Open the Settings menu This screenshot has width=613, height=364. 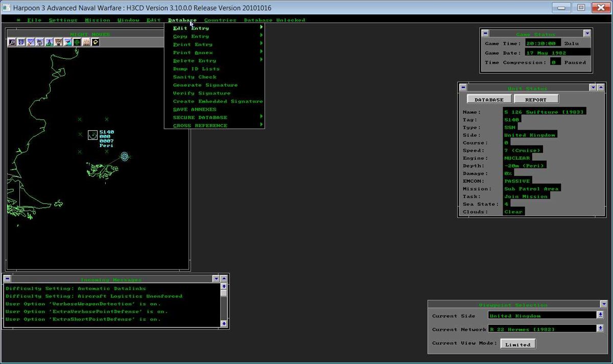click(x=63, y=20)
